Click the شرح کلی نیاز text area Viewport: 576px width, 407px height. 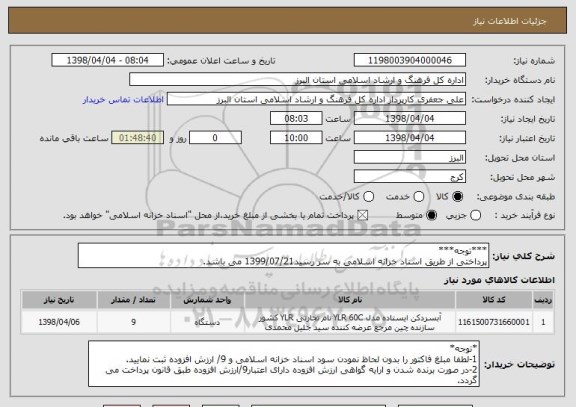point(283,256)
